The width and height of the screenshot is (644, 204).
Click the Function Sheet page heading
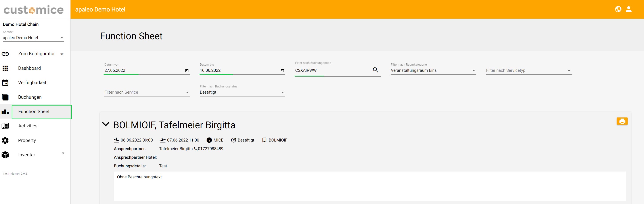[x=131, y=36]
